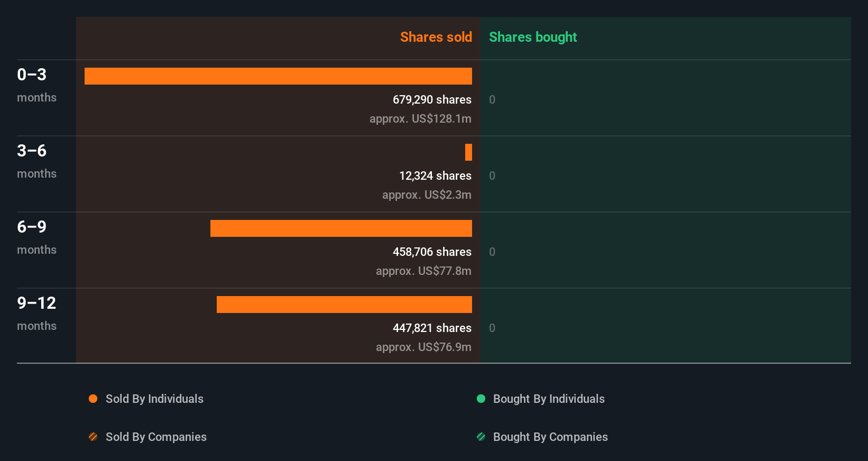The height and width of the screenshot is (461, 868).
Task: Click the Bought By Individuals legend label
Action: point(549,399)
